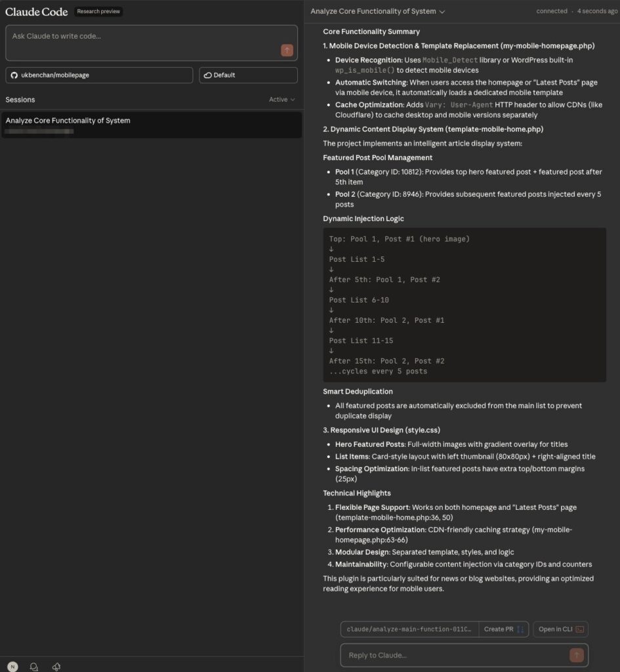620x672 pixels.
Task: Click the pull request icon beside Create PR
Action: [521, 629]
